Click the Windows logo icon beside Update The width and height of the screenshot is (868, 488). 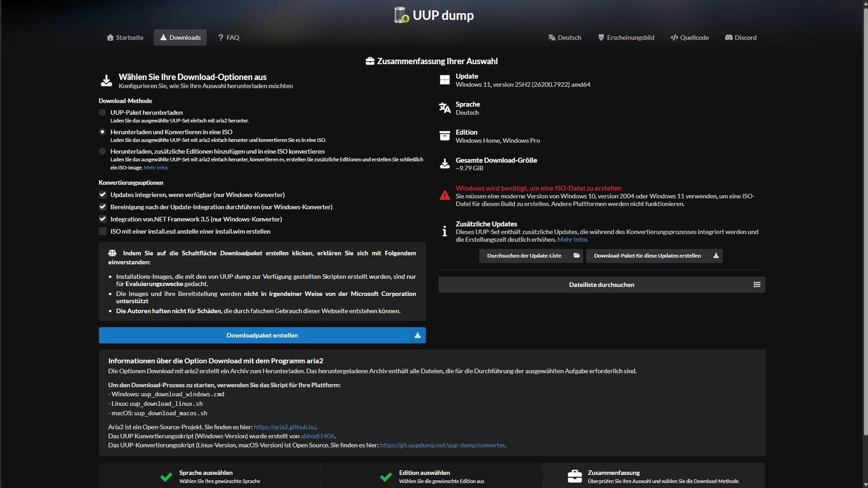[445, 80]
